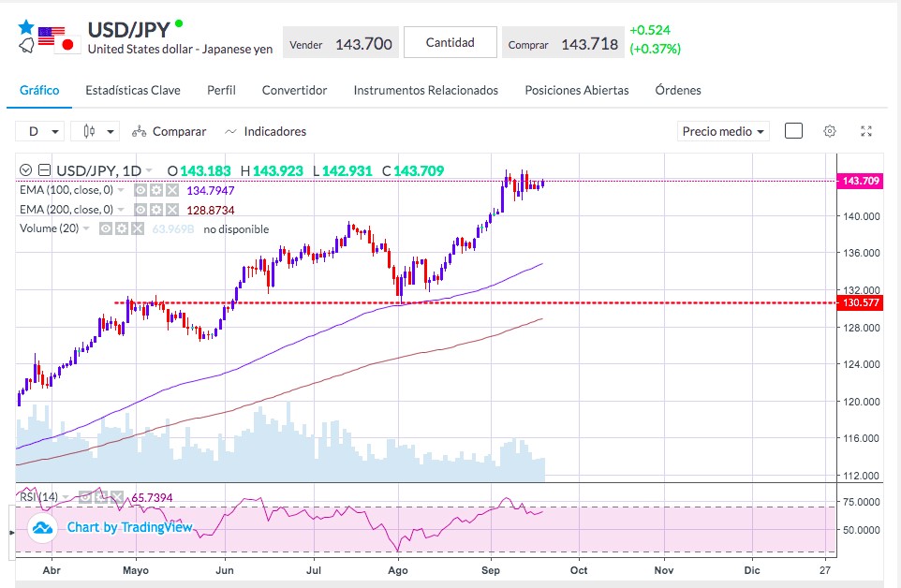Click the Ago label on time axis
This screenshot has height=588, width=901.
[398, 570]
